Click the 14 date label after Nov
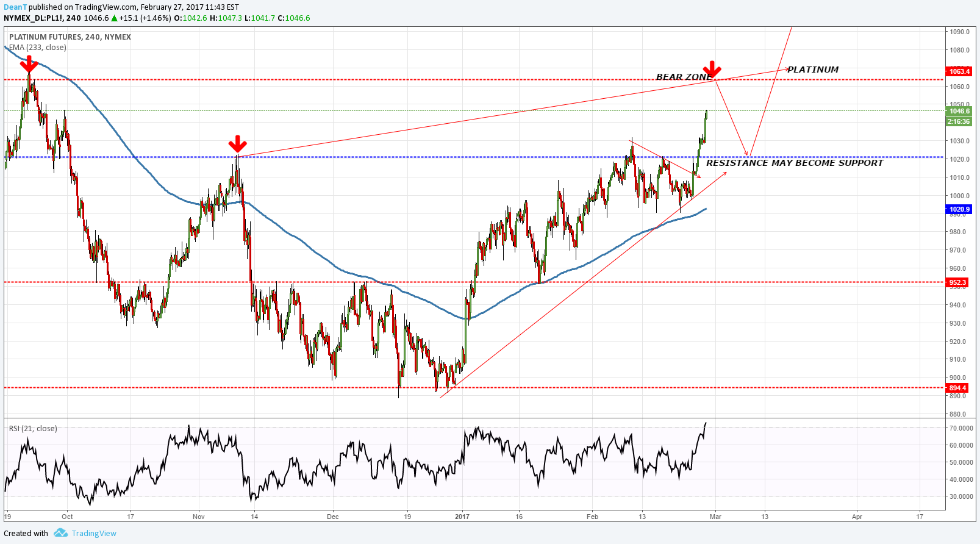 pos(254,517)
